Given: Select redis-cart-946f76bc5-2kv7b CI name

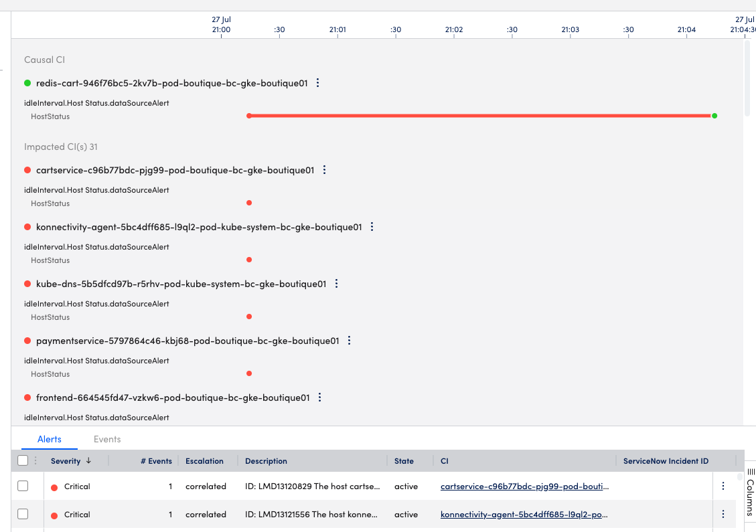Looking at the screenshot, I should point(171,83).
